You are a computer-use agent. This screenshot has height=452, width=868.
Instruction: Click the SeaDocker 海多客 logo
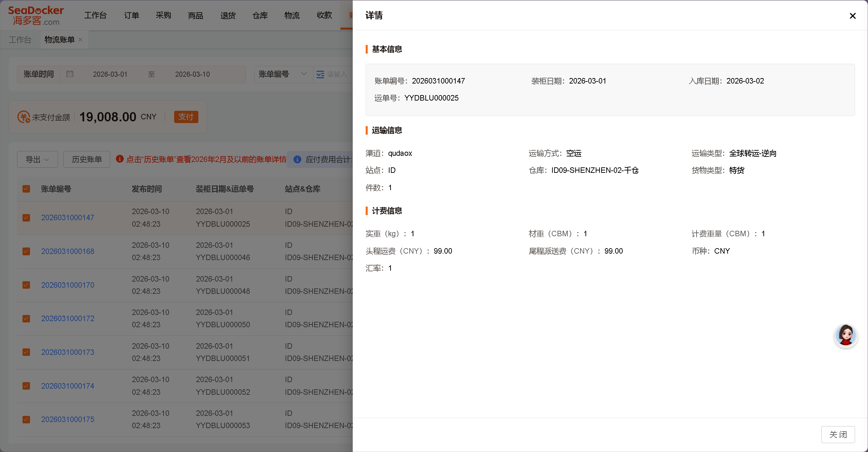pos(35,15)
